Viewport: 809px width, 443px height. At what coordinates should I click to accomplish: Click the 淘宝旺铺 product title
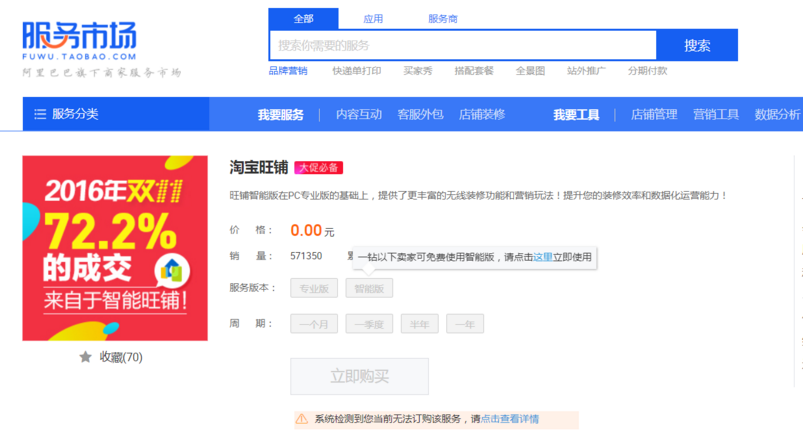(258, 167)
